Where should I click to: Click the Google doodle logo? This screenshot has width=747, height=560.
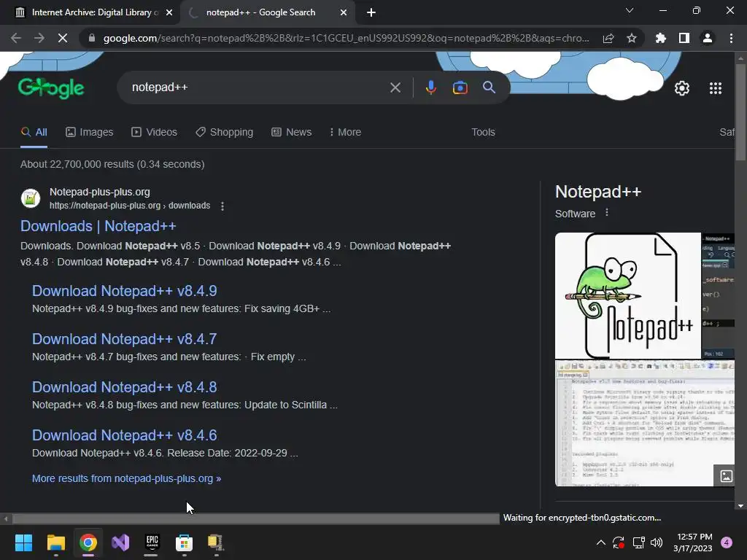(x=51, y=88)
